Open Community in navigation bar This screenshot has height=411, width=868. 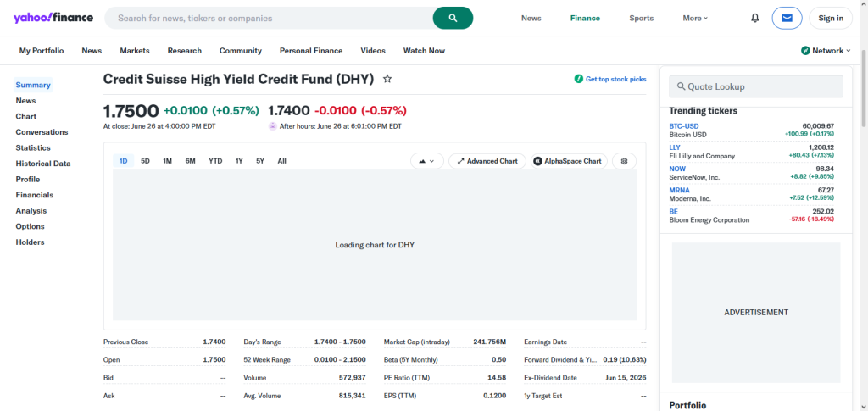tap(240, 50)
